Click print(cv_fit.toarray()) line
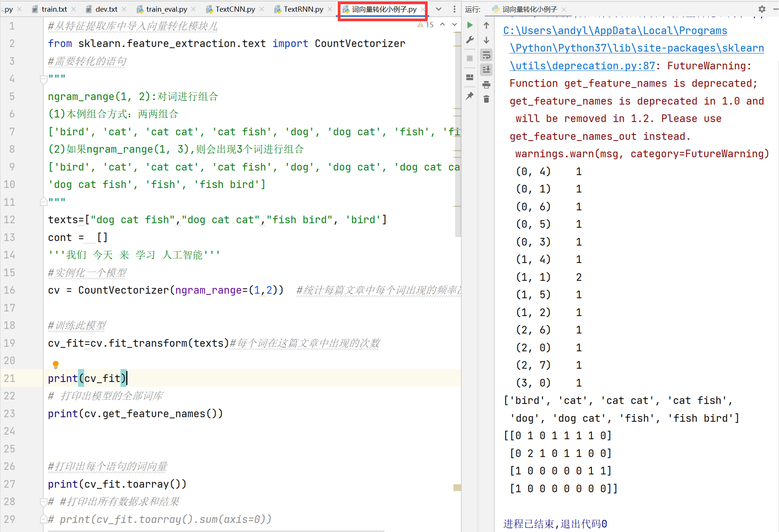 coord(117,484)
